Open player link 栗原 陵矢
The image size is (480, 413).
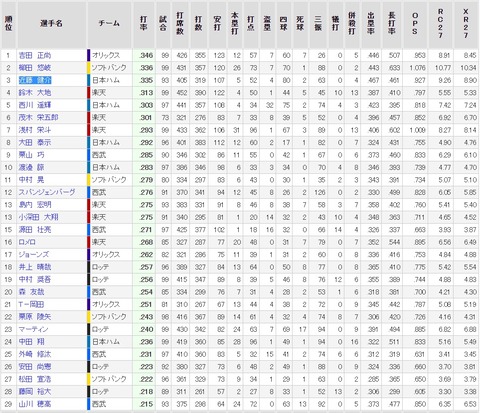35,317
